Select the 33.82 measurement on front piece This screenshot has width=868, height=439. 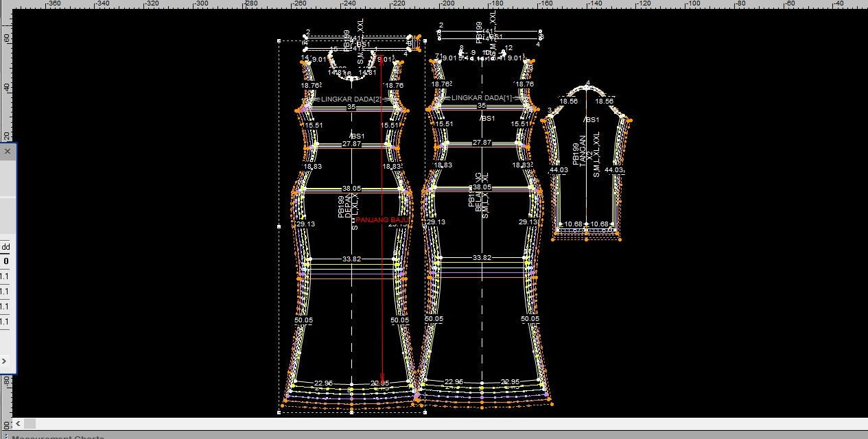351,259
